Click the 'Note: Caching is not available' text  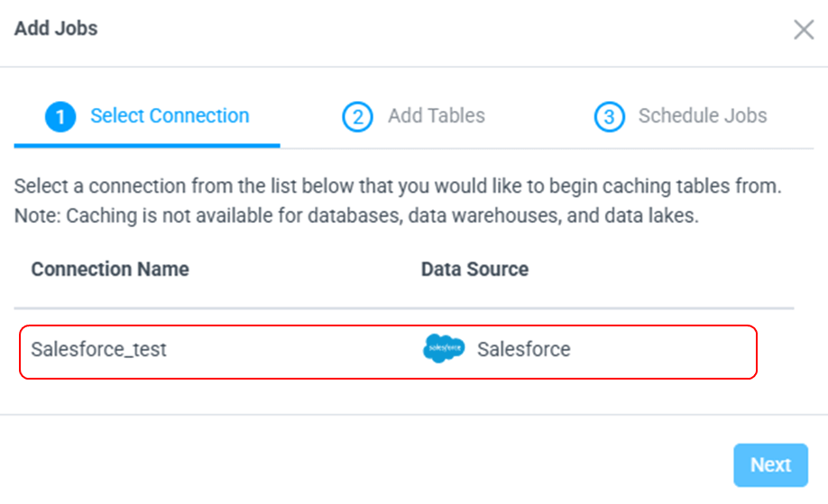356,217
